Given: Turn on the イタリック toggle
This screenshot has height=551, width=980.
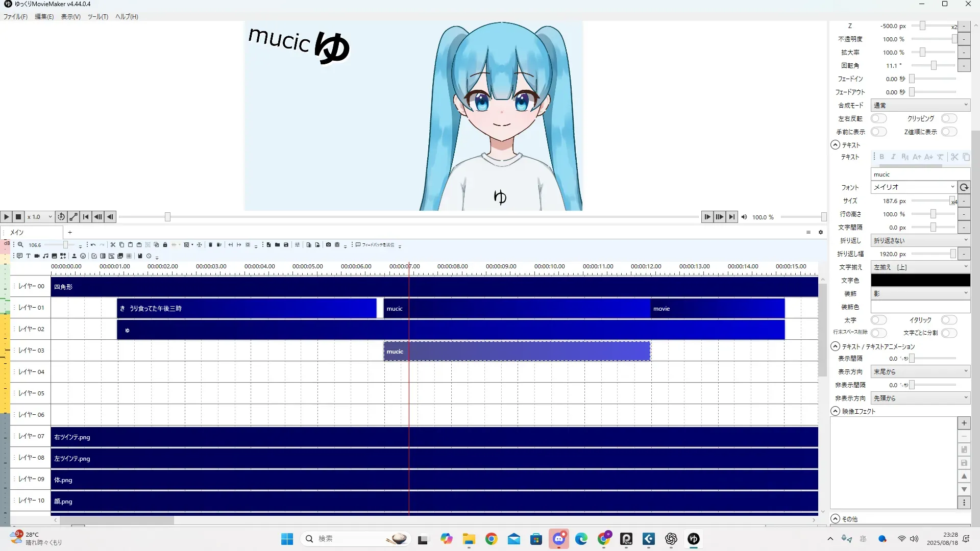Looking at the screenshot, I should (x=949, y=320).
